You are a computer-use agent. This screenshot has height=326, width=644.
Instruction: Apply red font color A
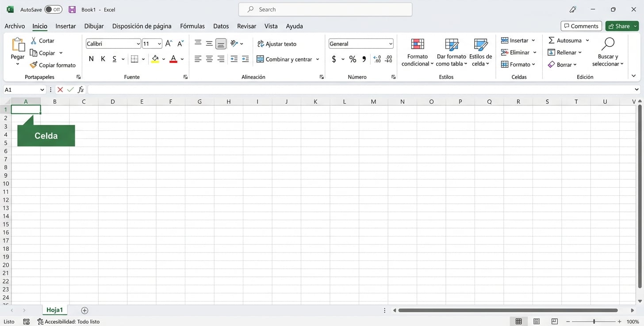click(173, 59)
